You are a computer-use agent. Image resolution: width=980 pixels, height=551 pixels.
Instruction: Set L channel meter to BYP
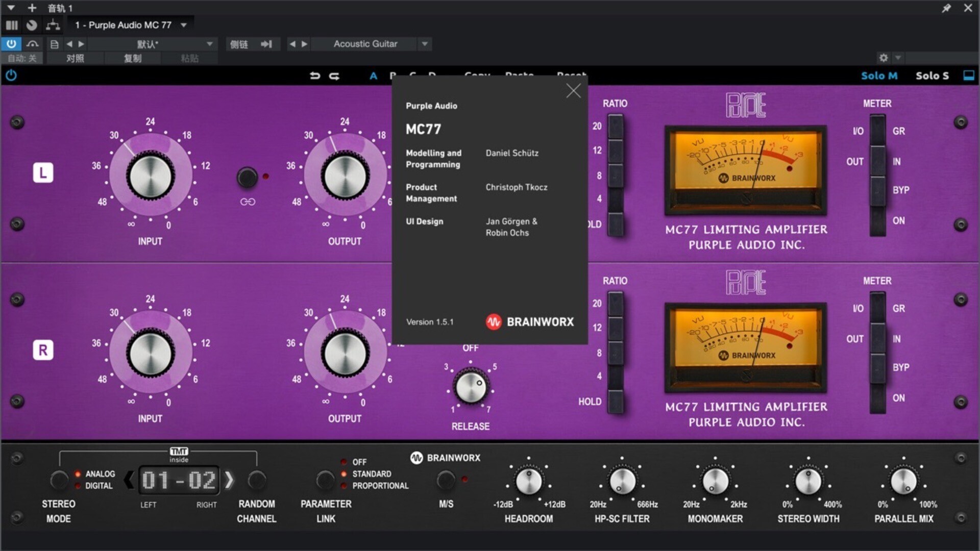click(878, 190)
